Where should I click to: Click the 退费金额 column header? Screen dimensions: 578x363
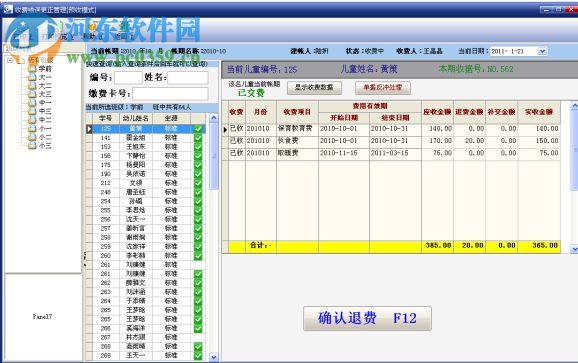point(470,112)
